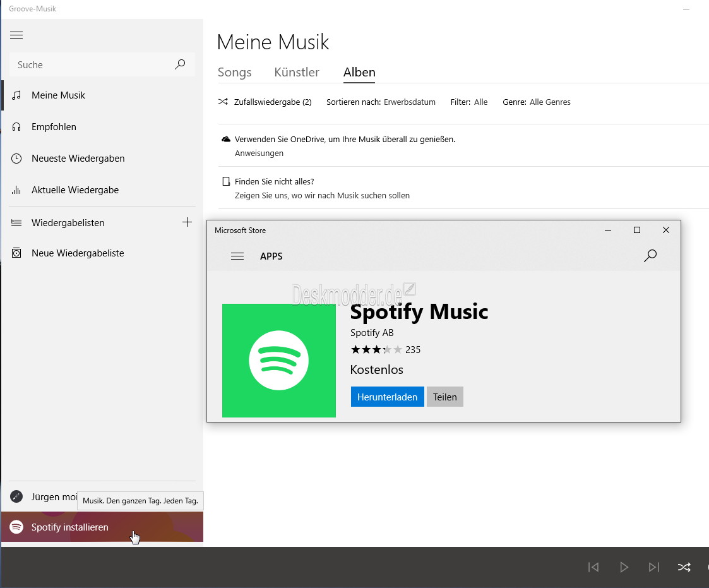Viewport: 709px width, 588px height.
Task: Click the Anweisungen link
Action: [259, 153]
